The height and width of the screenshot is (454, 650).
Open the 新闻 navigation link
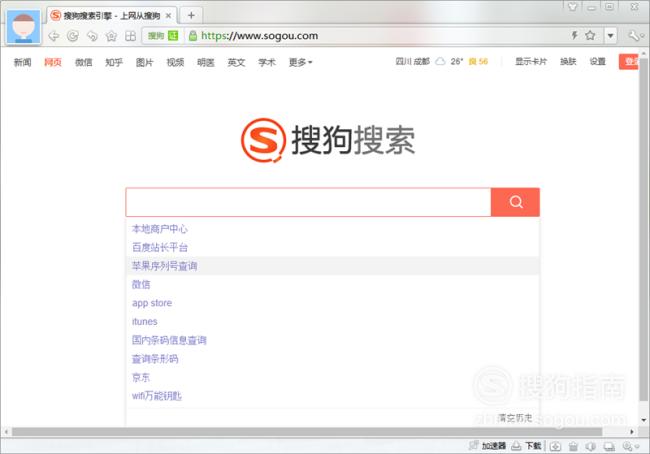click(22, 62)
